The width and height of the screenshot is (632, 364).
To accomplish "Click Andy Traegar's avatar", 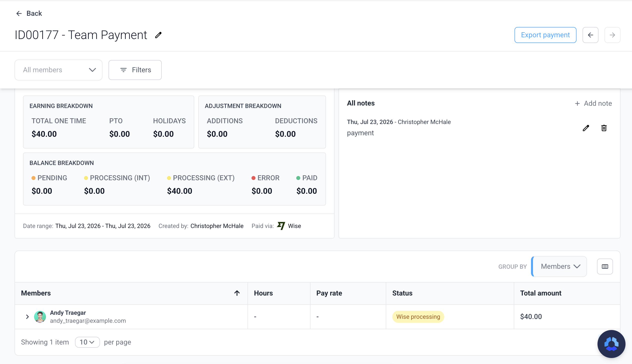I will click(x=40, y=317).
